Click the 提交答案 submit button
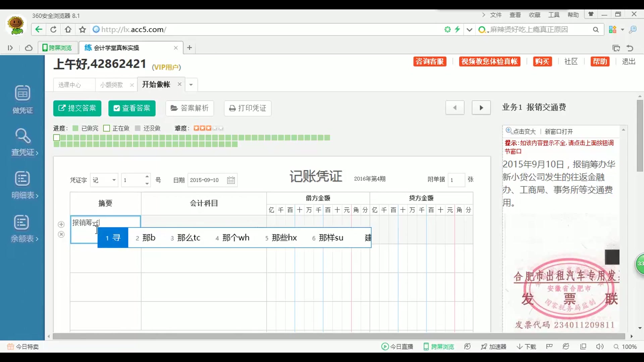 click(77, 108)
